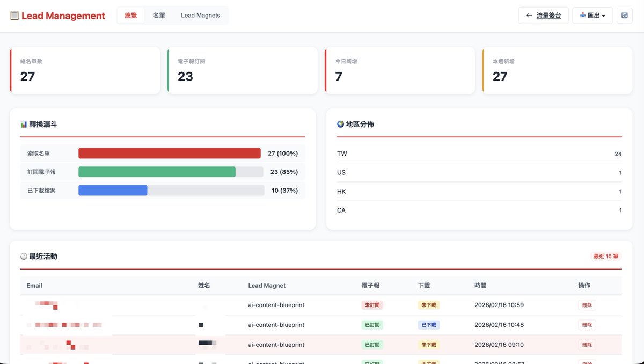Click the bar chart icon next to 轉換漏斗
The image size is (644, 364).
(24, 124)
